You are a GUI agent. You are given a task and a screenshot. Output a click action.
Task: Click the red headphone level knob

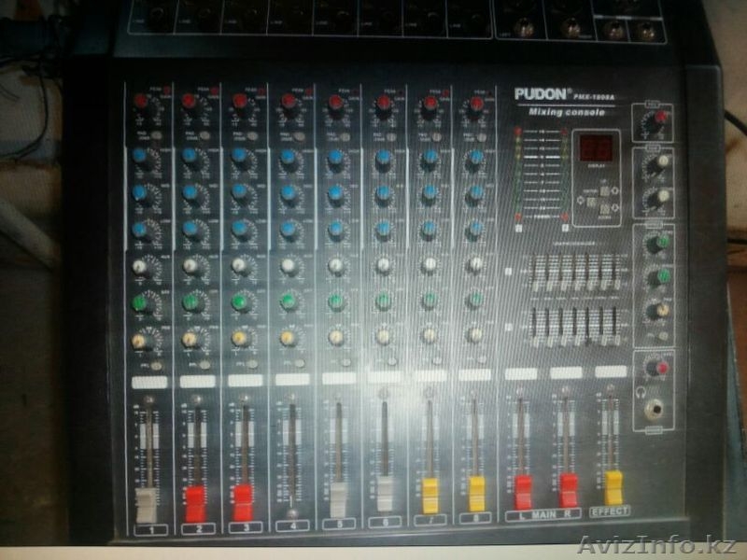(x=662, y=368)
